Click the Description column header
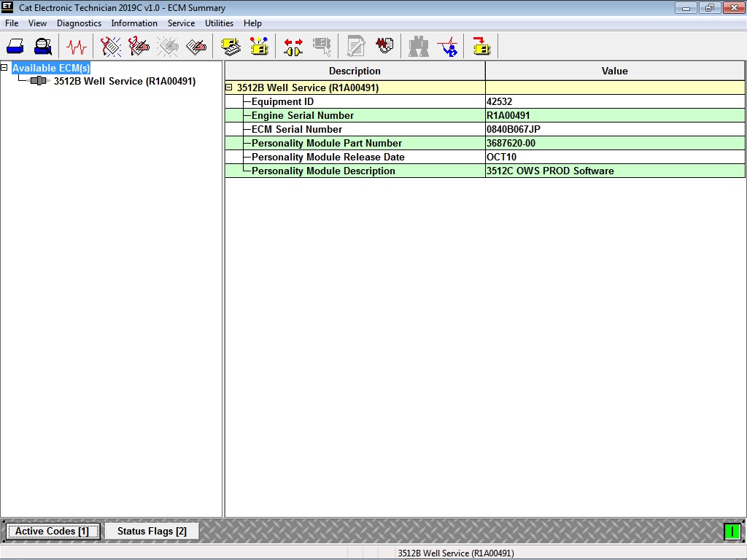The height and width of the screenshot is (560, 747). click(x=355, y=71)
